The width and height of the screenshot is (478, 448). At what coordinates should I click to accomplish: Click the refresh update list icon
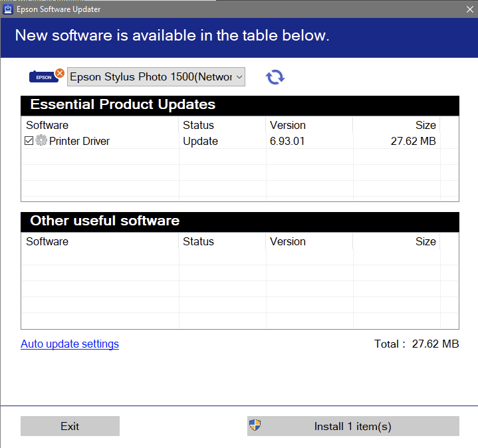click(275, 77)
